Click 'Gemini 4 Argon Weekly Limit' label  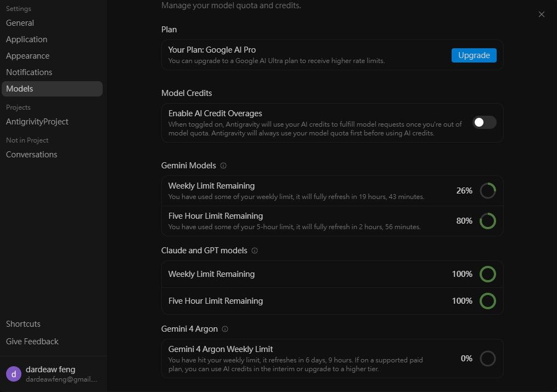221,349
